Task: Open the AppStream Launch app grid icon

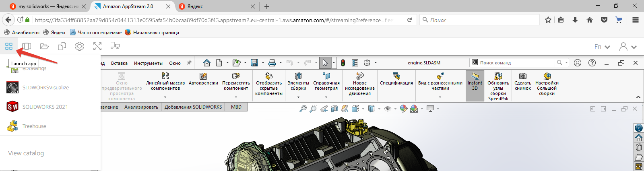Action: [9, 46]
